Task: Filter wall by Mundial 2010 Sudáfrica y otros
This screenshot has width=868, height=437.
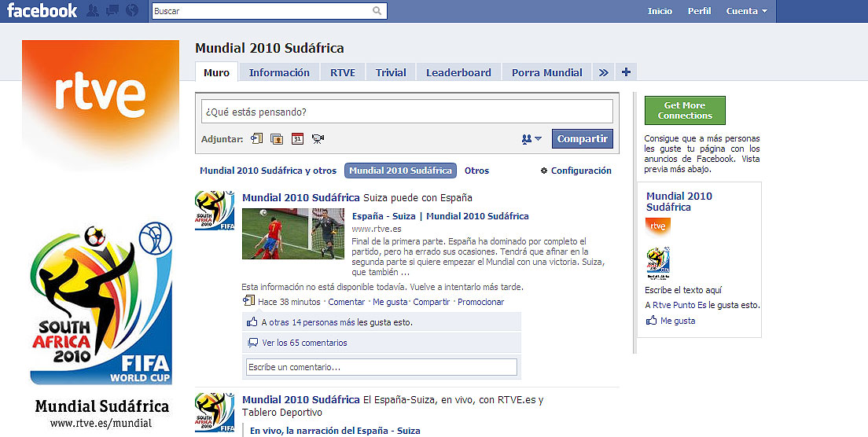Action: click(268, 171)
